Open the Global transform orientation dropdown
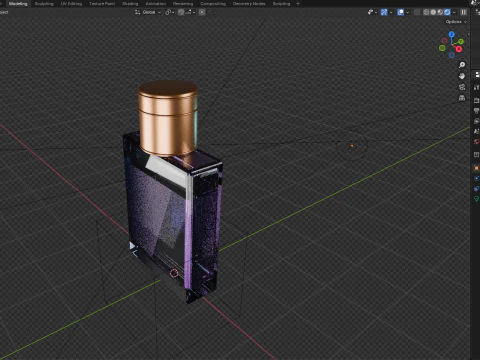Image resolution: width=480 pixels, height=360 pixels. pos(148,12)
